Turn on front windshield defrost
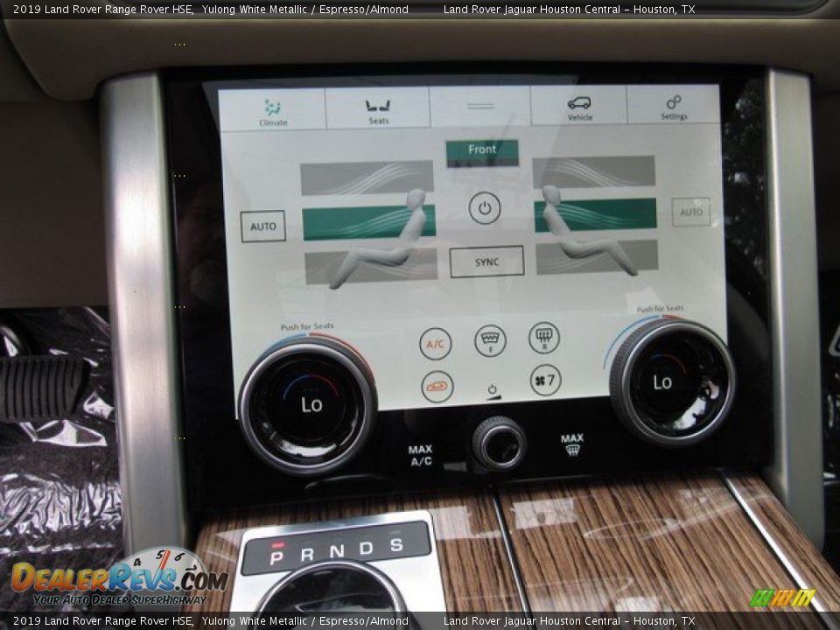Screen dimensions: 840x630 tap(490, 340)
